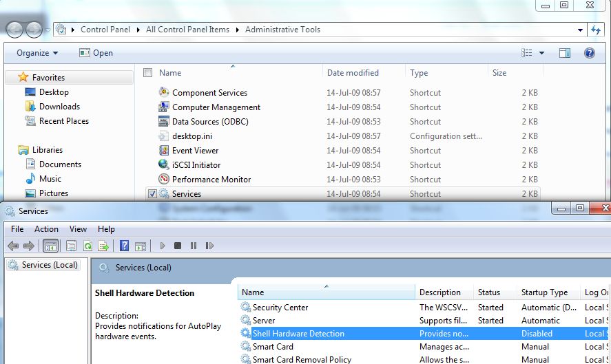Image resolution: width=611 pixels, height=364 pixels.
Task: Open recent pages dropdown near nav buttons
Action: click(x=47, y=30)
